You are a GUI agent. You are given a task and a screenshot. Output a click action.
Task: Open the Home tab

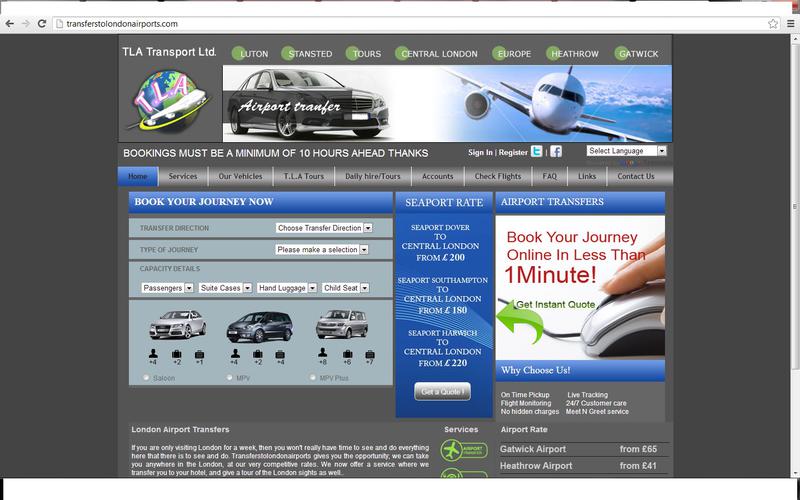tap(138, 176)
